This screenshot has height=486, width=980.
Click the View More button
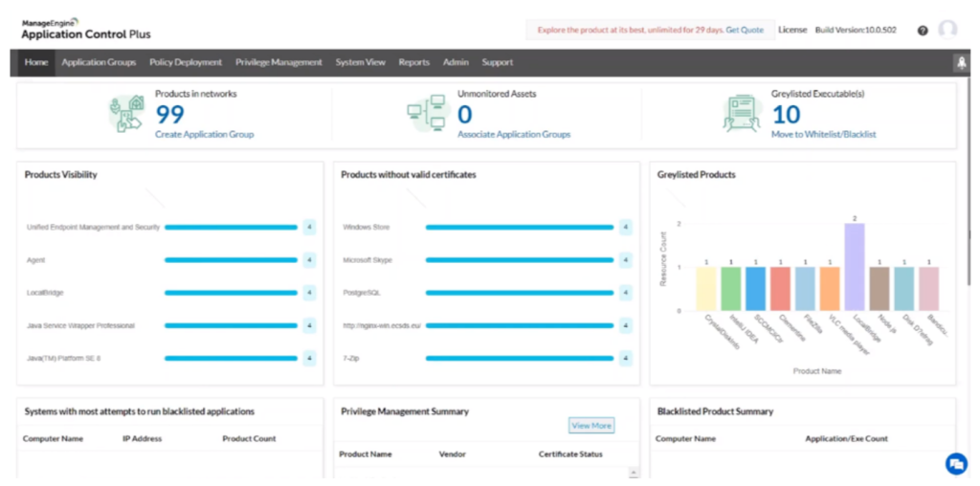point(590,426)
